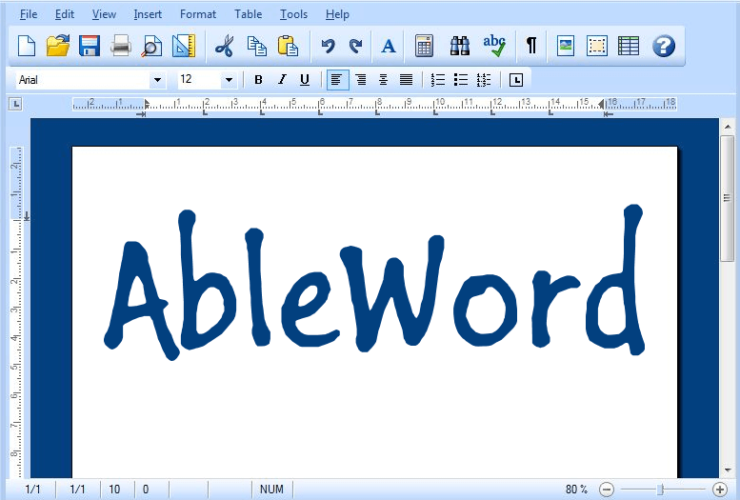Paste from clipboard icon
The height and width of the screenshot is (500, 740).
[x=288, y=46]
